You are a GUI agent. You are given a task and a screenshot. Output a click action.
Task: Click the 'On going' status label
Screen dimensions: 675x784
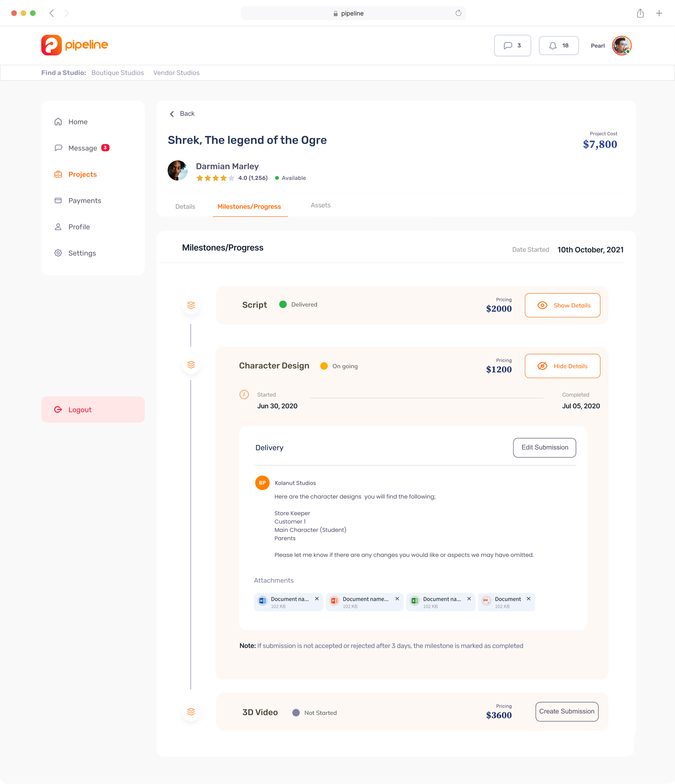click(x=345, y=366)
